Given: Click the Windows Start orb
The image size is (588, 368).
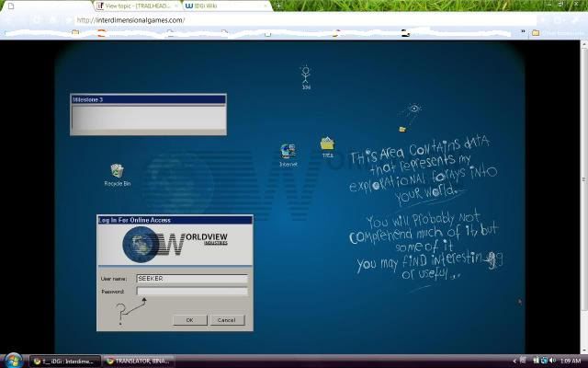Looking at the screenshot, I should [x=11, y=360].
